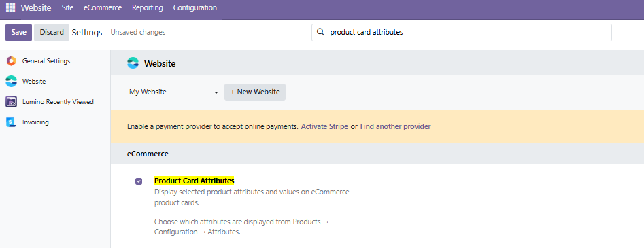The width and height of the screenshot is (644, 248).
Task: Uncheck the Product Card Attributes checkbox
Action: point(139,181)
